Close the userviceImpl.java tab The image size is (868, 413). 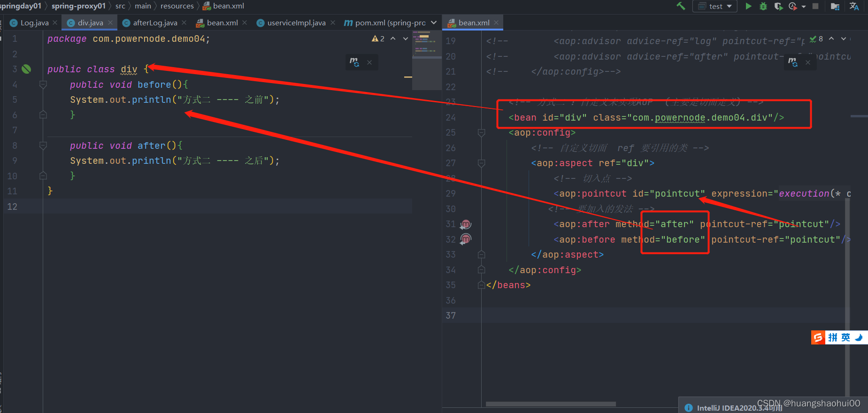click(x=333, y=23)
